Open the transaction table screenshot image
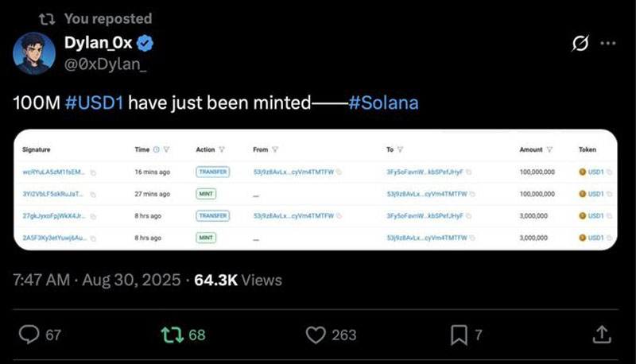 click(x=316, y=189)
